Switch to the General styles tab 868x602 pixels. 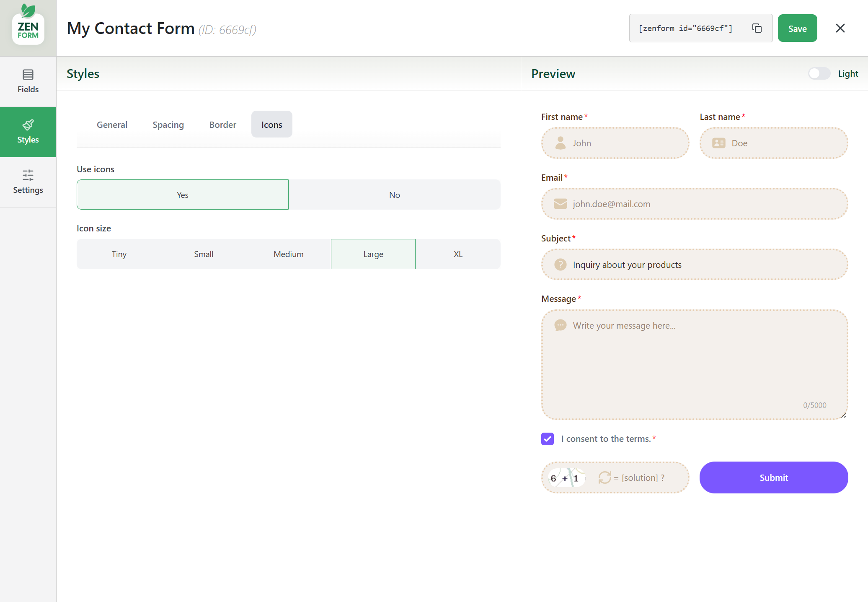tap(112, 125)
